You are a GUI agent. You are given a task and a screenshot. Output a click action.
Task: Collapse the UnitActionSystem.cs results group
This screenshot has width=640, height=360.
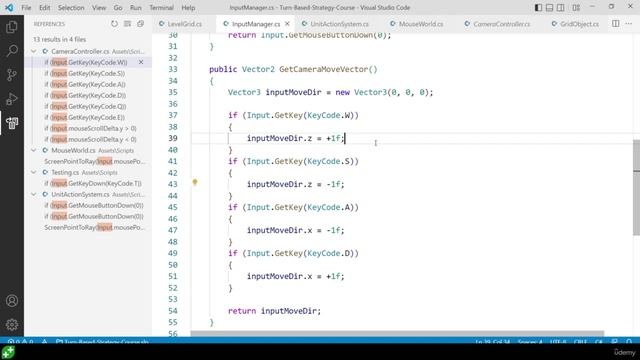(34, 194)
